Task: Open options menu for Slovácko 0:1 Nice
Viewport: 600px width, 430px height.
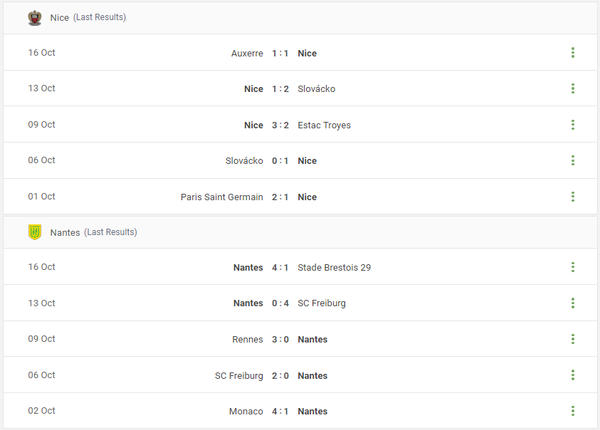Action: pyautogui.click(x=573, y=161)
